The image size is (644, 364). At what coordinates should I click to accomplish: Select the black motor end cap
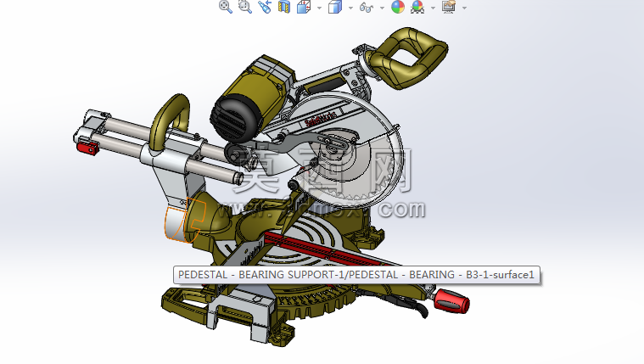pos(234,117)
